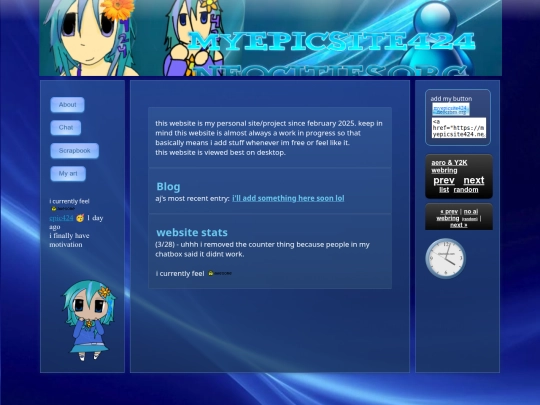Open the My art page
Viewport: 540px width, 405px height.
coord(68,174)
